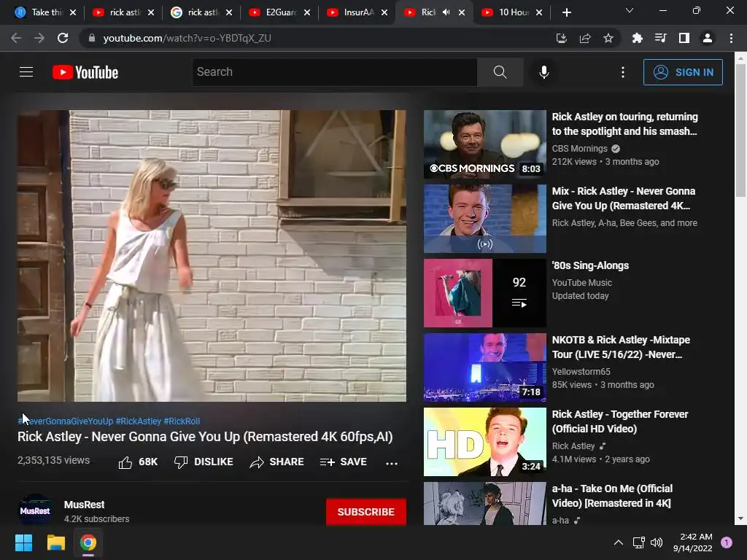Open Mix - Rick Astley playlist thumbnail
Image resolution: width=747 pixels, height=560 pixels.
[485, 219]
